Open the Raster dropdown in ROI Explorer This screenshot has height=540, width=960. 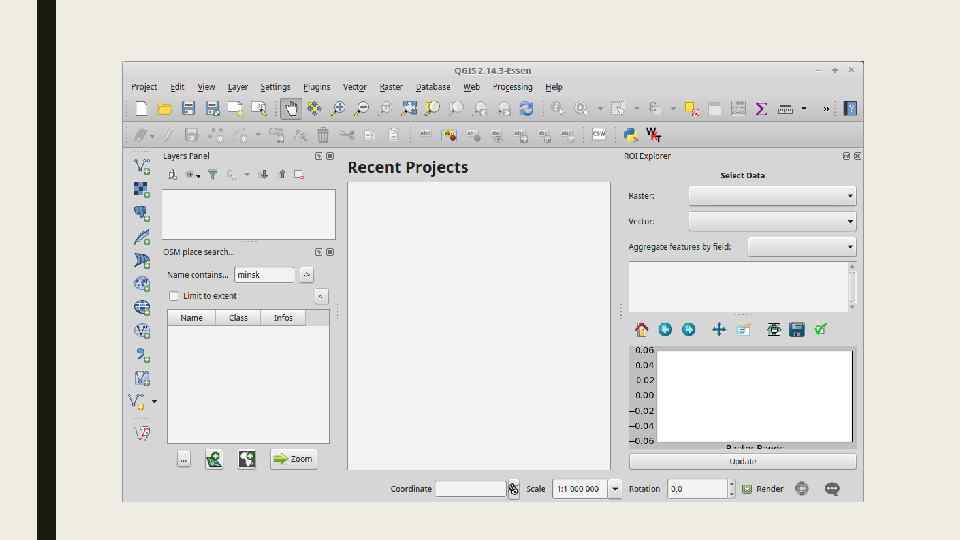coord(772,196)
